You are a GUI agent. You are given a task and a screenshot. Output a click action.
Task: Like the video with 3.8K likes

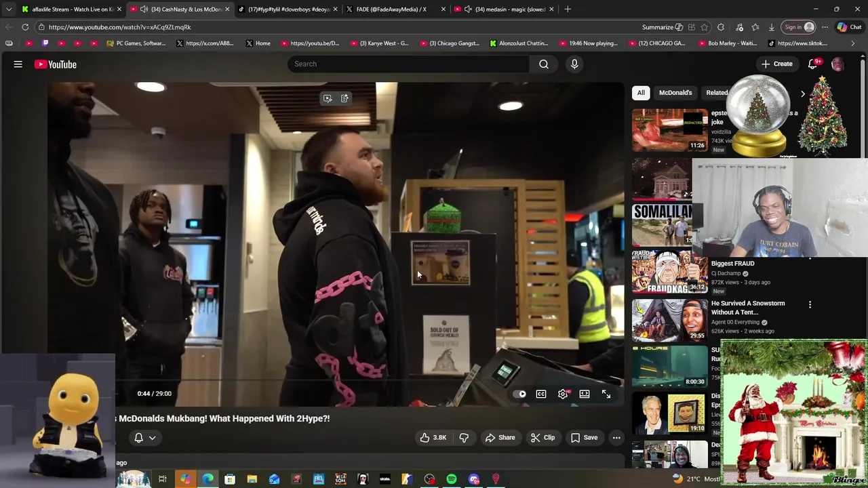tap(433, 438)
